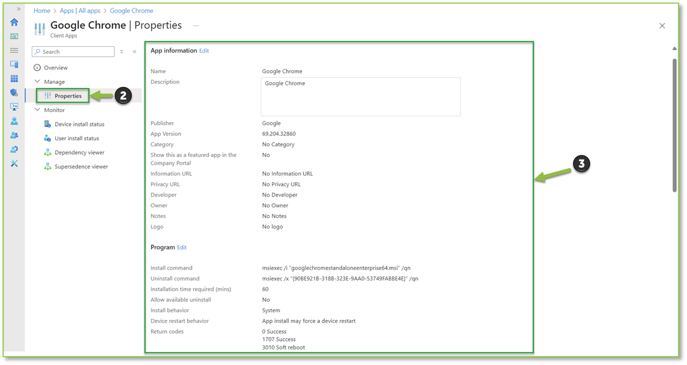The height and width of the screenshot is (365, 687).
Task: Click 'No Information URL' value
Action: (x=287, y=174)
